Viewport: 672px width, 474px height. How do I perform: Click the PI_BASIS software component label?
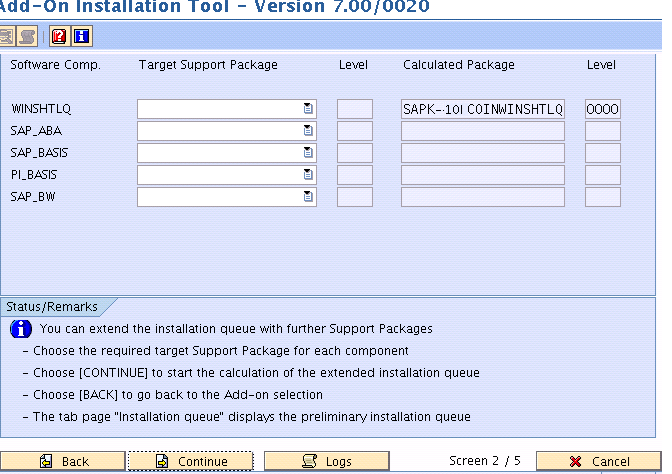pos(34,175)
